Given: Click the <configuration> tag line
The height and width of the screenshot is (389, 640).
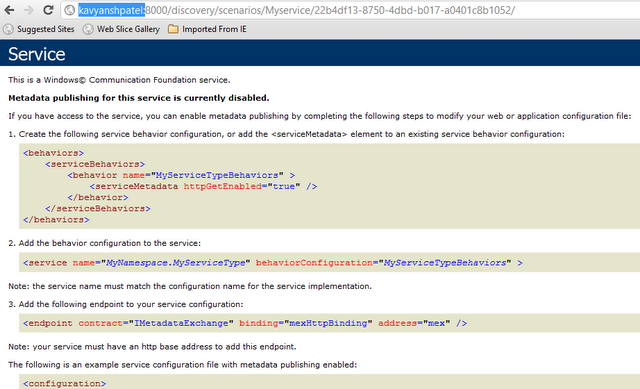Looking at the screenshot, I should pyautogui.click(x=64, y=384).
